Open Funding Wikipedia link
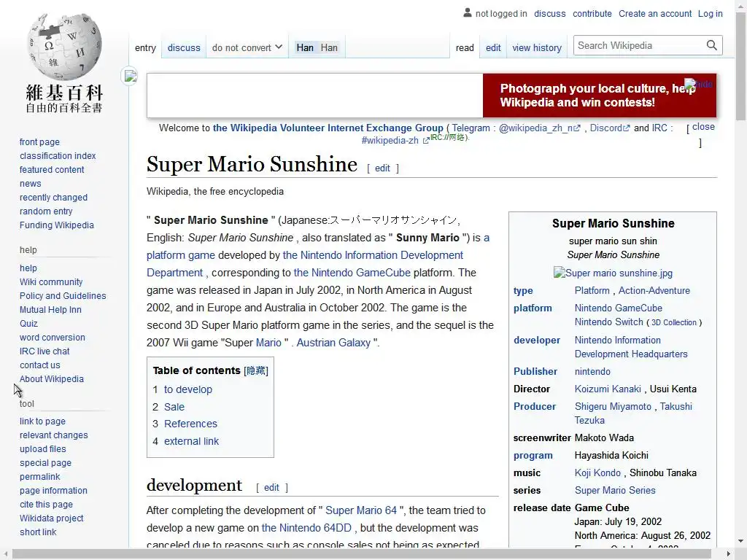Image resolution: width=747 pixels, height=560 pixels. click(57, 225)
